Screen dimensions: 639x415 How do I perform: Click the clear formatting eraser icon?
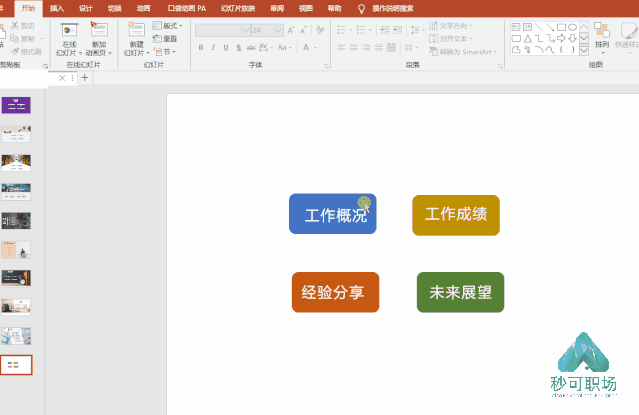point(320,30)
